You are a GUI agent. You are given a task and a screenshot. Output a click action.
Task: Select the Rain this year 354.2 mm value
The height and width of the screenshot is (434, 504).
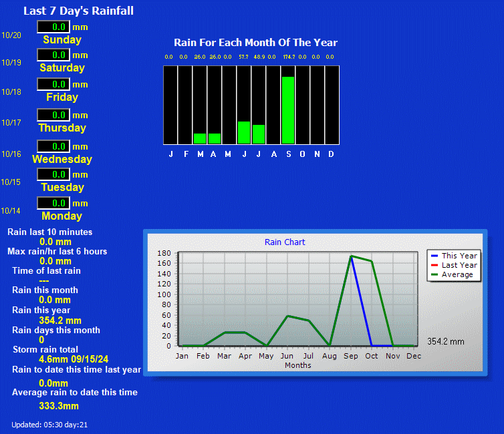pos(59,320)
